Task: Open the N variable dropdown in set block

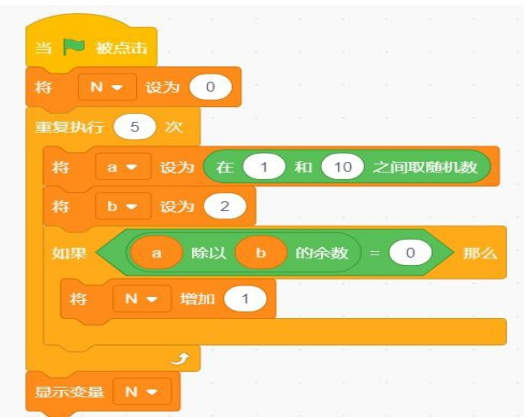Action: [107, 87]
